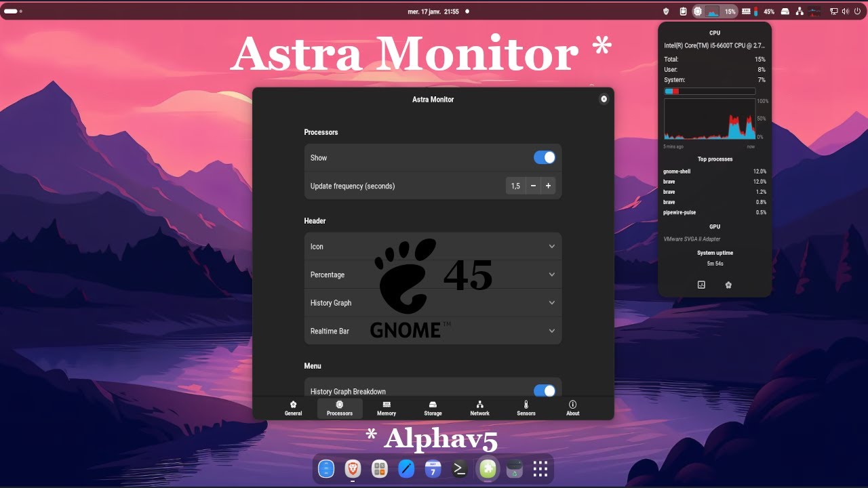Open the About tab
This screenshot has width=868, height=488.
point(573,408)
